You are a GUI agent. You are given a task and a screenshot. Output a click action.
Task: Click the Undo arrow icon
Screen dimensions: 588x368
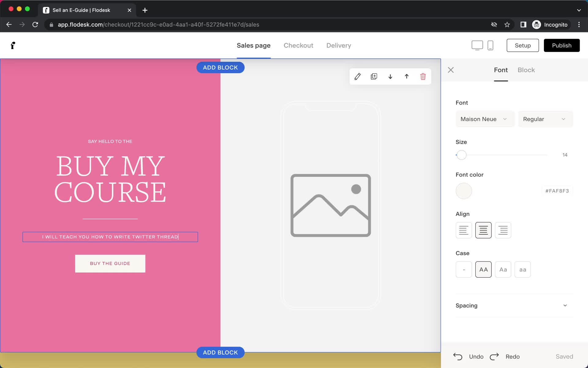coord(458,356)
